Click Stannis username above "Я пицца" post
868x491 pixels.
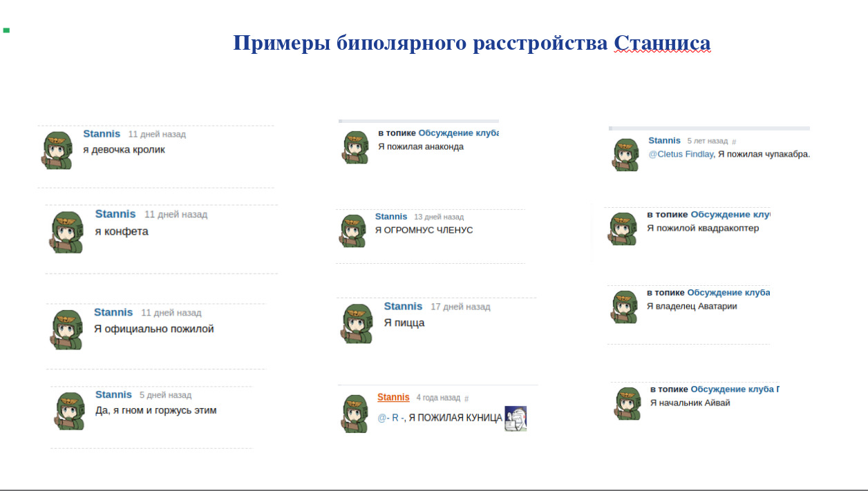point(403,306)
